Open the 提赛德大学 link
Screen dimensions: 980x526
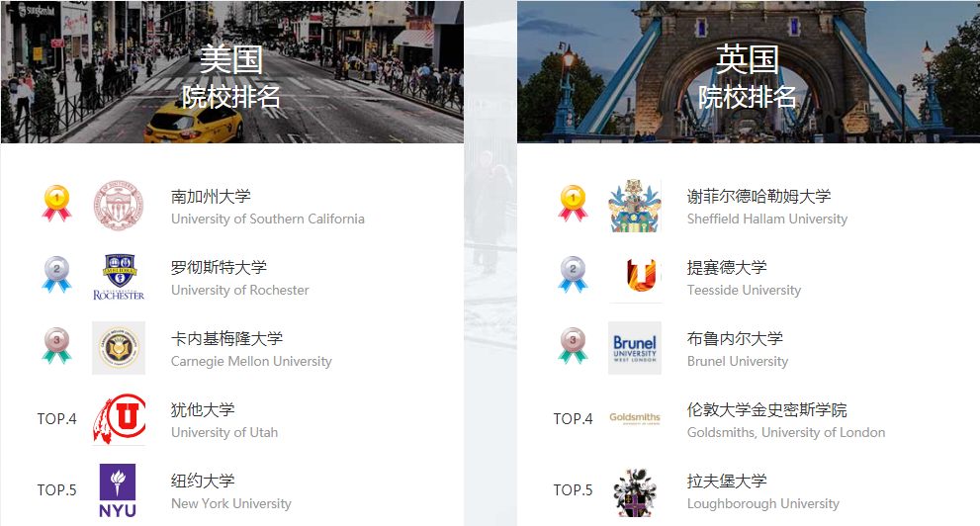tap(727, 267)
